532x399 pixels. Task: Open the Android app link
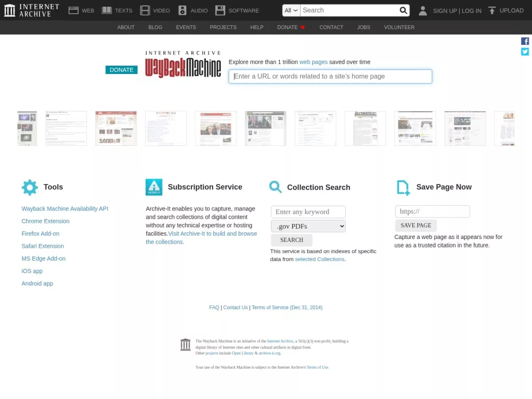point(37,283)
